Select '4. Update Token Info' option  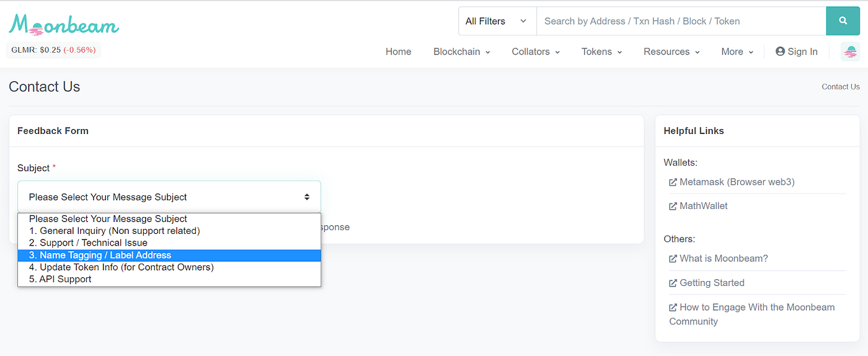169,267
